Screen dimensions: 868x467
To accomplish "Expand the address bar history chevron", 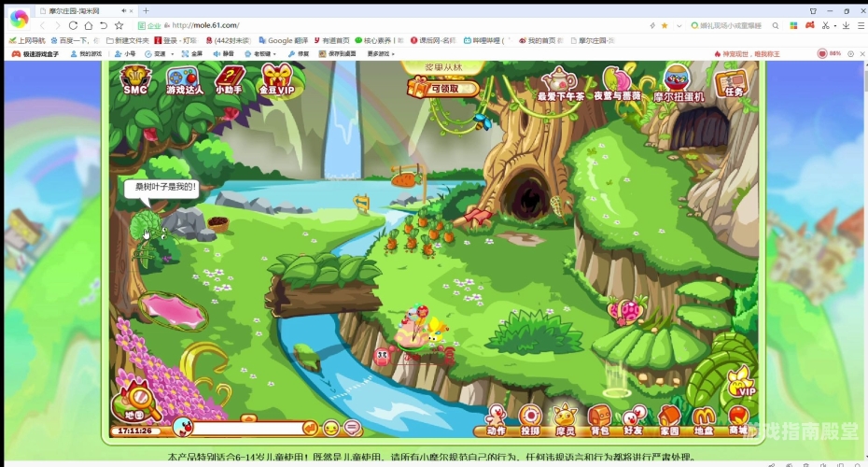I will pyautogui.click(x=679, y=25).
